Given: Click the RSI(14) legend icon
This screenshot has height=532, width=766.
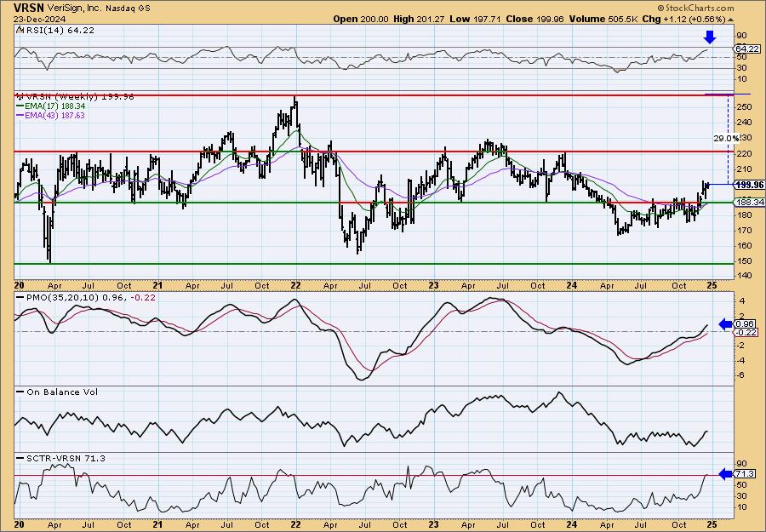Looking at the screenshot, I should point(19,30).
